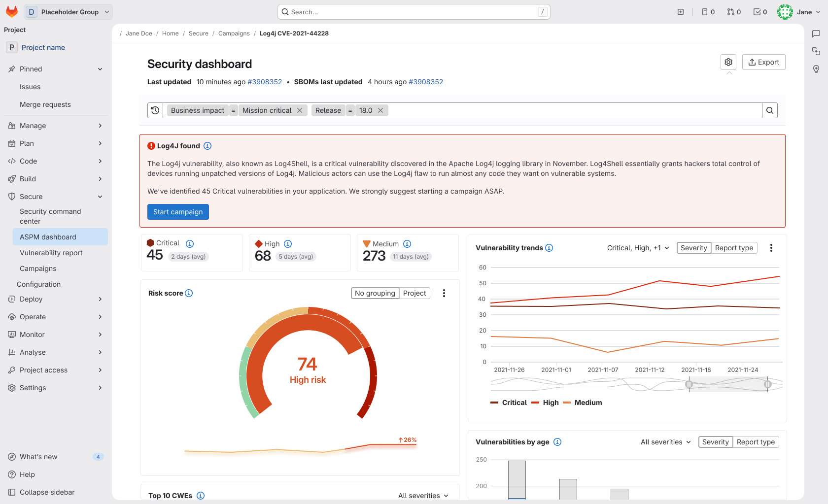Adjust right handle of trends range slider
This screenshot has width=828, height=504.
coord(767,384)
